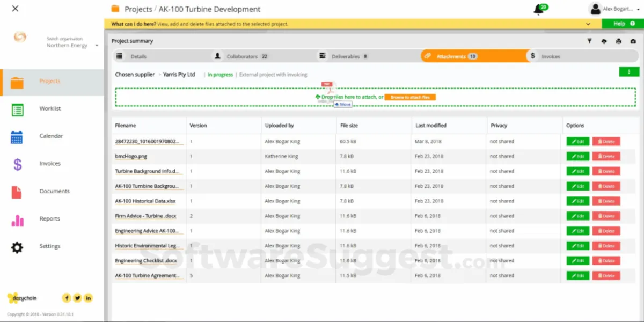
Task: Go to Documents in the sidebar
Action: 54,192
